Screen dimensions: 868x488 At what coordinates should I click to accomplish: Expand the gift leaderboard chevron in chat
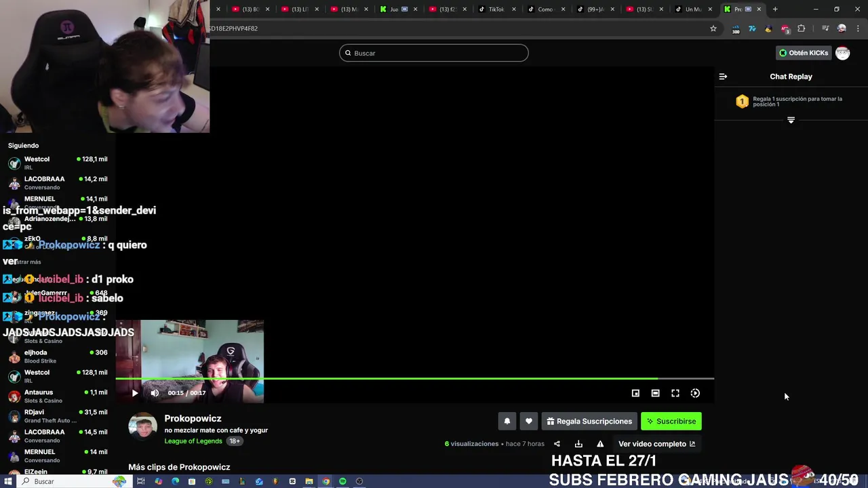pyautogui.click(x=791, y=120)
